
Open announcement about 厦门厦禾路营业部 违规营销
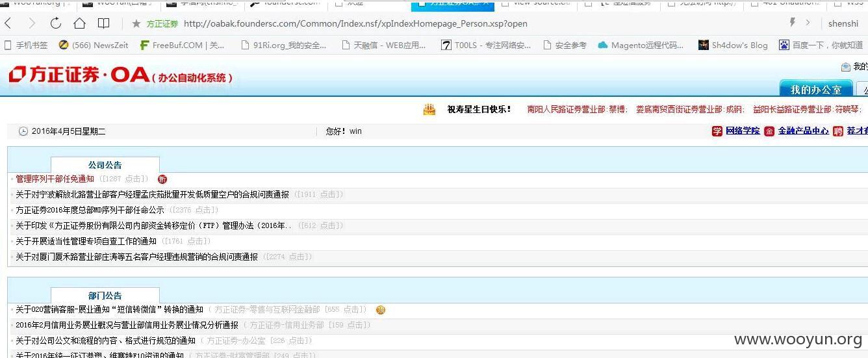pyautogui.click(x=136, y=257)
